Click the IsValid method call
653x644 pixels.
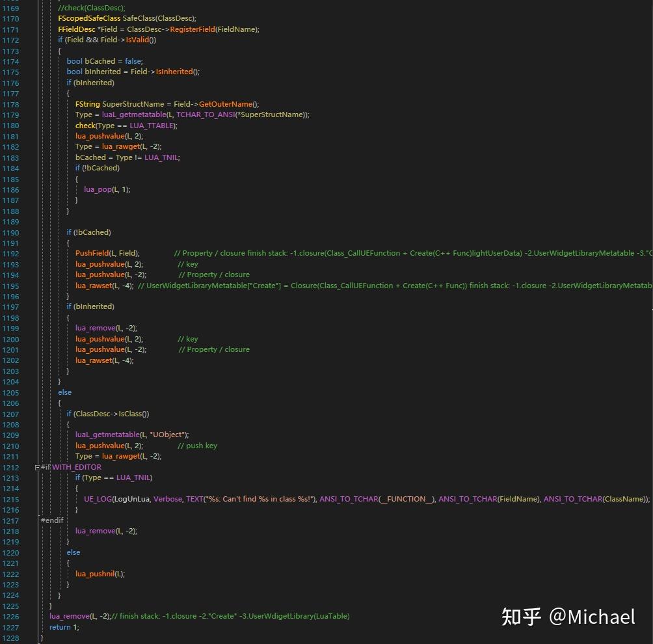pyautogui.click(x=137, y=40)
